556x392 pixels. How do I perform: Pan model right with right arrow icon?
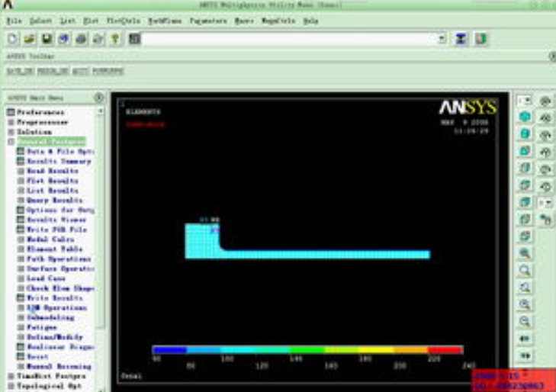coord(525,355)
